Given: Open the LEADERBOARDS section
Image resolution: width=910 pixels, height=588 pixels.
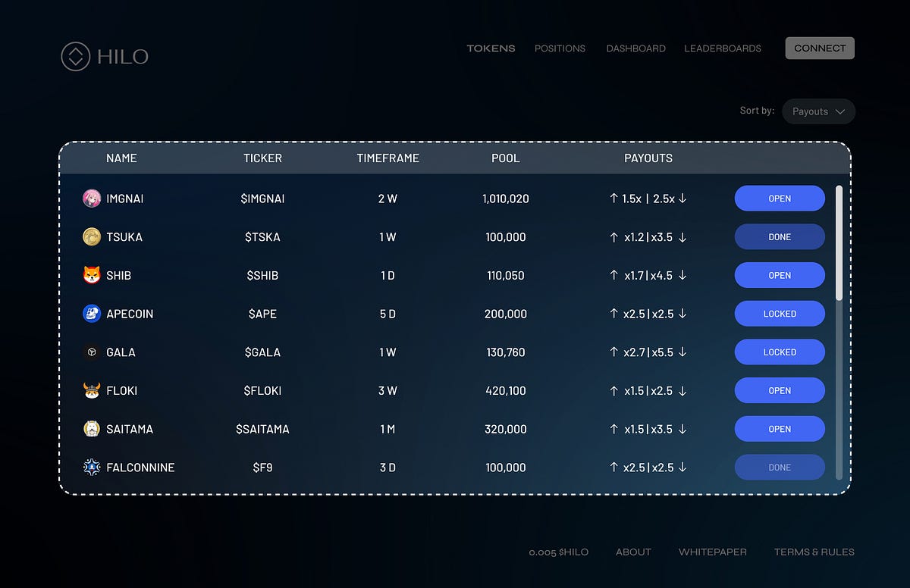Looking at the screenshot, I should pyautogui.click(x=723, y=48).
